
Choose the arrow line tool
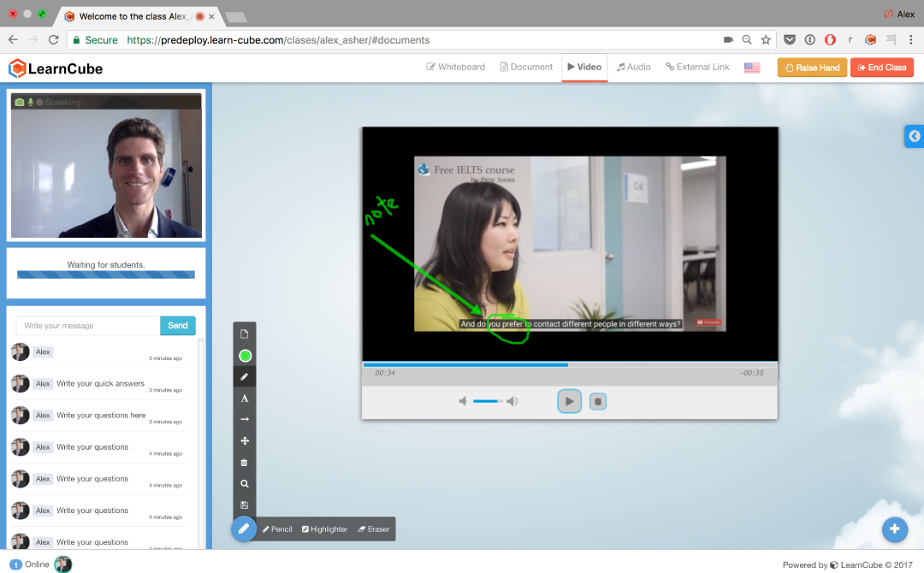tap(245, 419)
